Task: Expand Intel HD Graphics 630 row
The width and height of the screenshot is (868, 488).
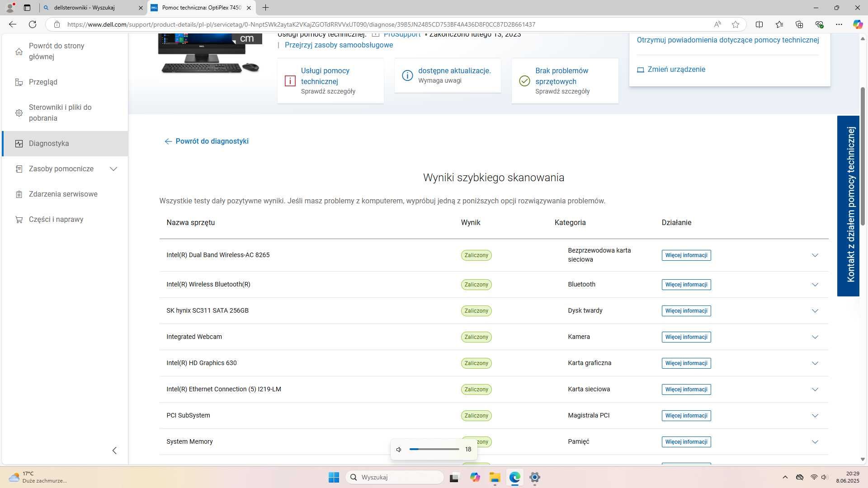Action: (815, 363)
